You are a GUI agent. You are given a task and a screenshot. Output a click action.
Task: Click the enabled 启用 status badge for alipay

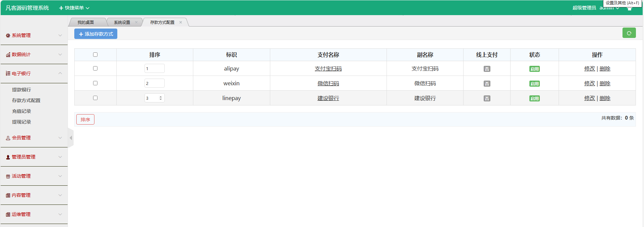[534, 69]
